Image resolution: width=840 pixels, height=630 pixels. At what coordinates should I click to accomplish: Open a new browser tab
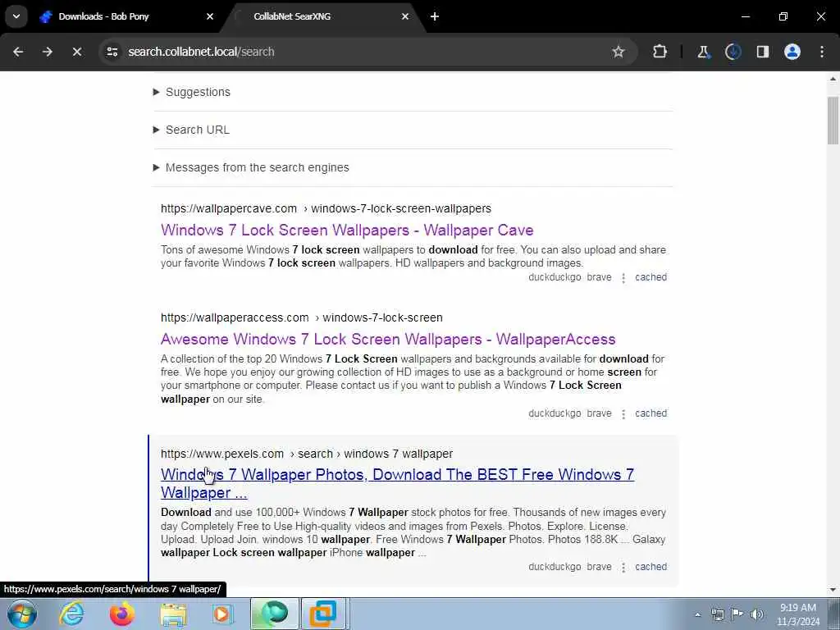tap(435, 16)
